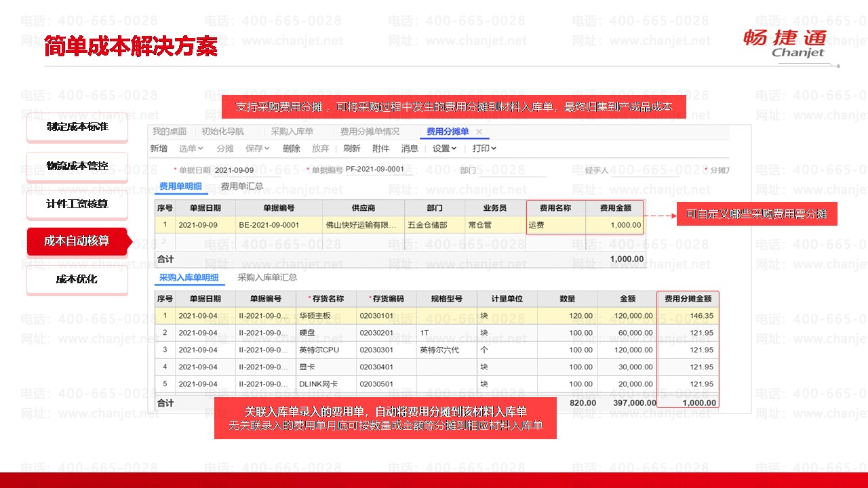Click the 存货编码 column header
The width and height of the screenshot is (868, 488).
[x=386, y=299]
